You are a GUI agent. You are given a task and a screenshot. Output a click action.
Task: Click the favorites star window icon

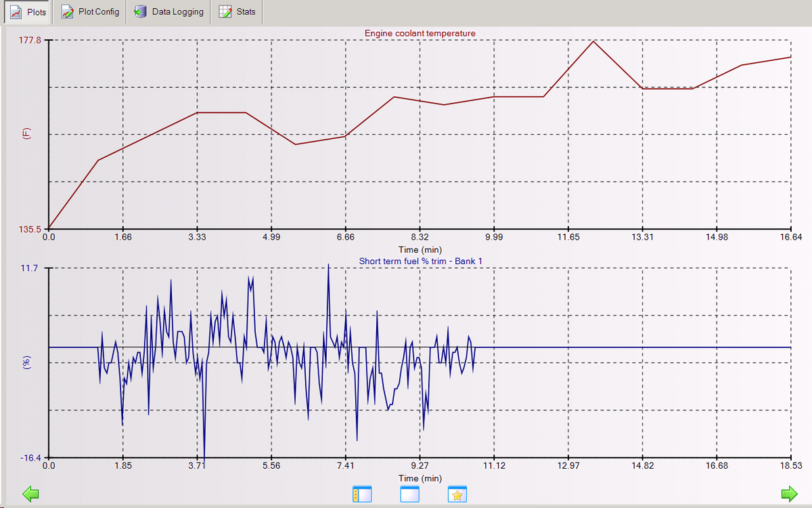click(x=457, y=494)
